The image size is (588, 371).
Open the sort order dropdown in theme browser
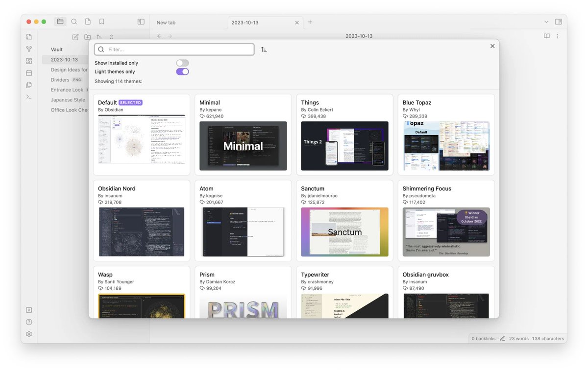[x=264, y=49]
